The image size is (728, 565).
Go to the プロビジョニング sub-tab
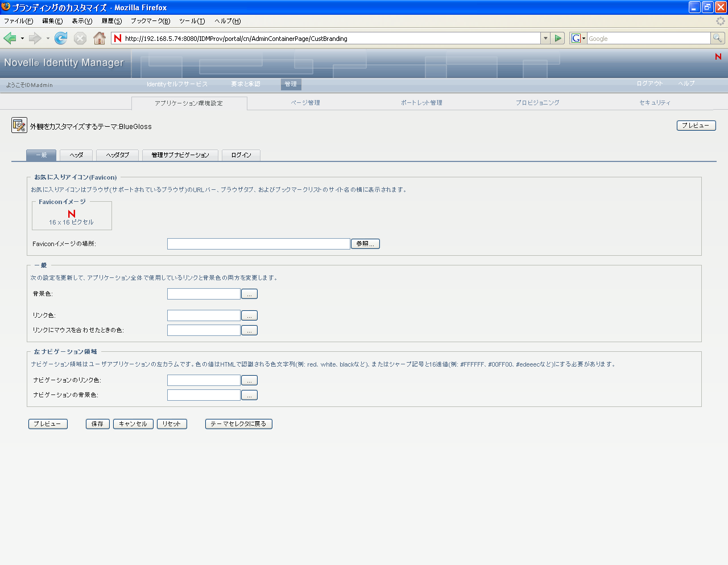pos(537,103)
